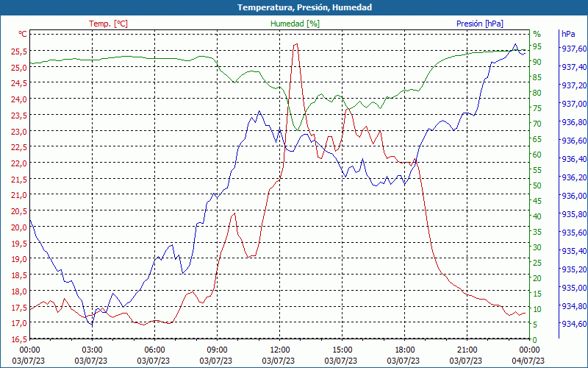The width and height of the screenshot is (588, 368).
Task: Click the '24,0' temperature axis value
Action: tap(20, 99)
